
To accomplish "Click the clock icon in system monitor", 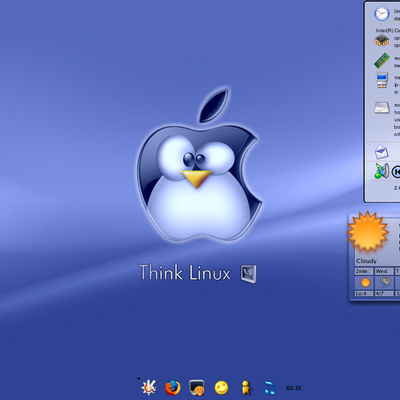I will tap(382, 14).
